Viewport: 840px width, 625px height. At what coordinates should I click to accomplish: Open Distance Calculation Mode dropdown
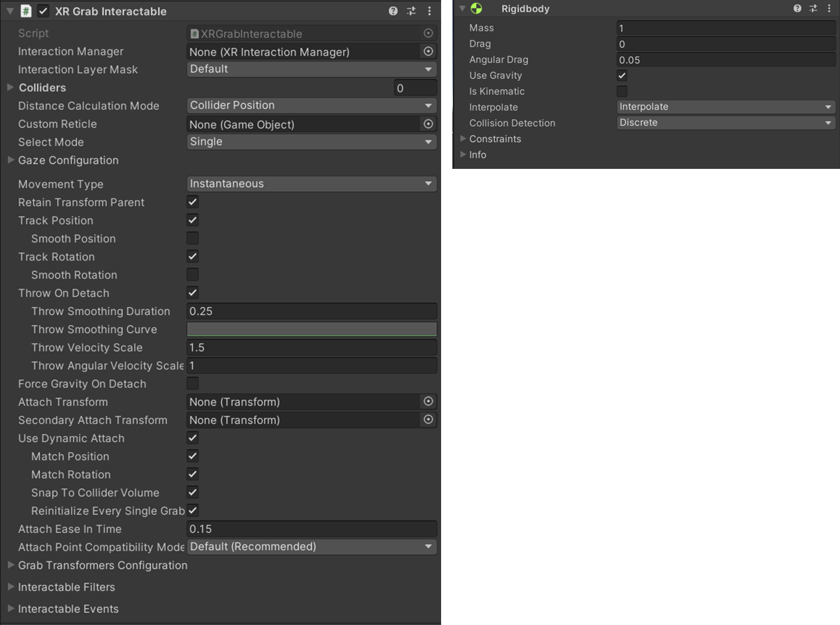point(312,106)
